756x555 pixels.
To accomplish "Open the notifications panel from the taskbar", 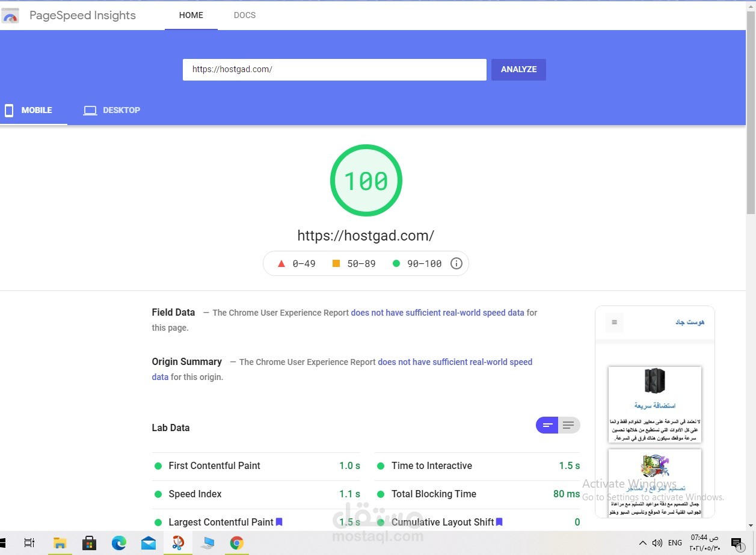I will point(739,542).
